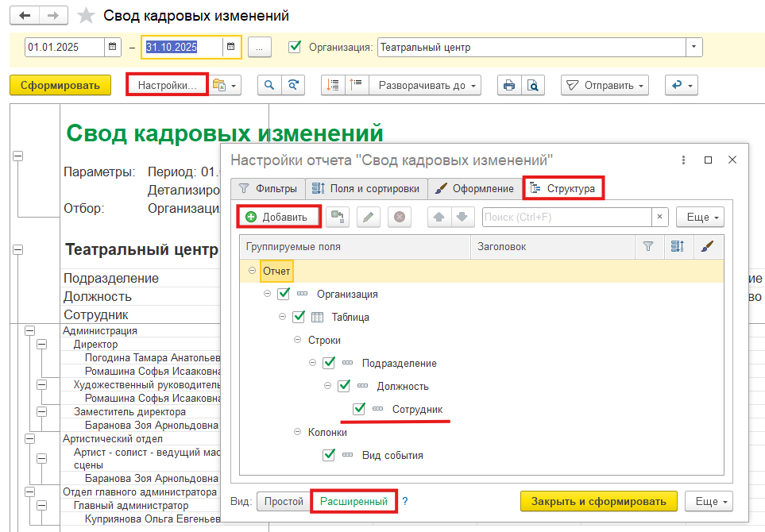
Task: Click the Заголовок column header
Action: (x=553, y=247)
